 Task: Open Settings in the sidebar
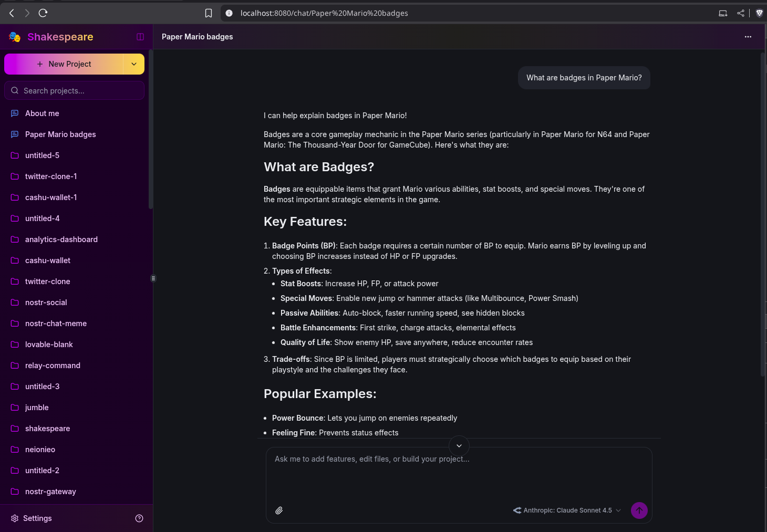click(37, 518)
